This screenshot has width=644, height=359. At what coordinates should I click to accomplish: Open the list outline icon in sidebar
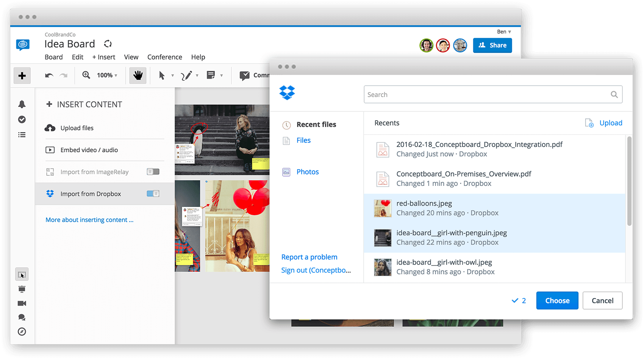22,135
